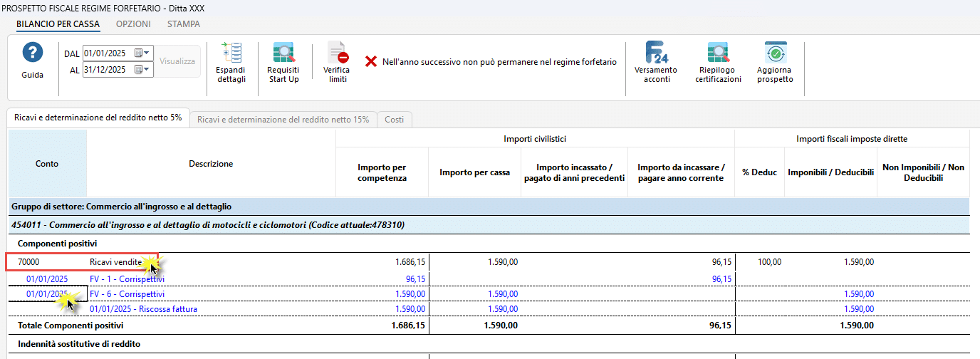Screen dimensions: 980x359
Task: Click the regime forfetario warning message
Action: coord(499,62)
